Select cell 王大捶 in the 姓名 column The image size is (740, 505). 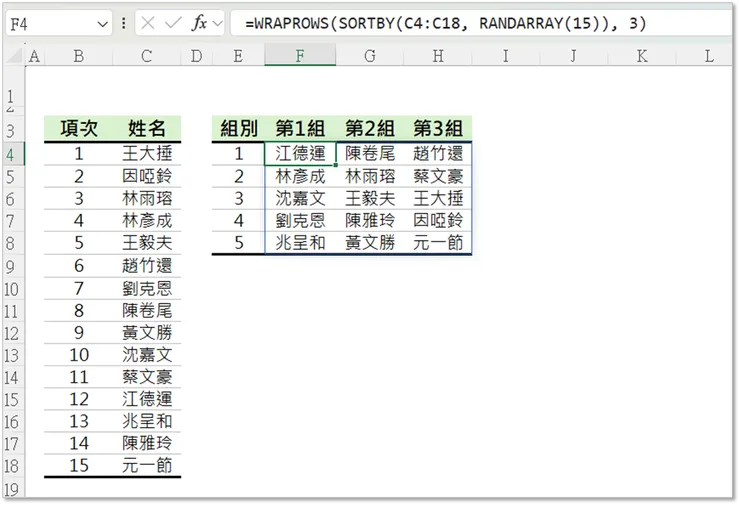tap(147, 153)
